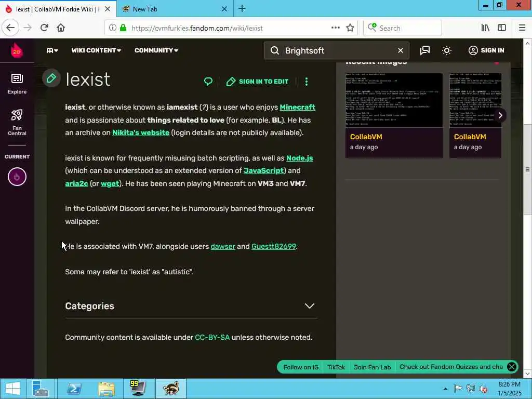Click the browser Search box

[x=403, y=28]
